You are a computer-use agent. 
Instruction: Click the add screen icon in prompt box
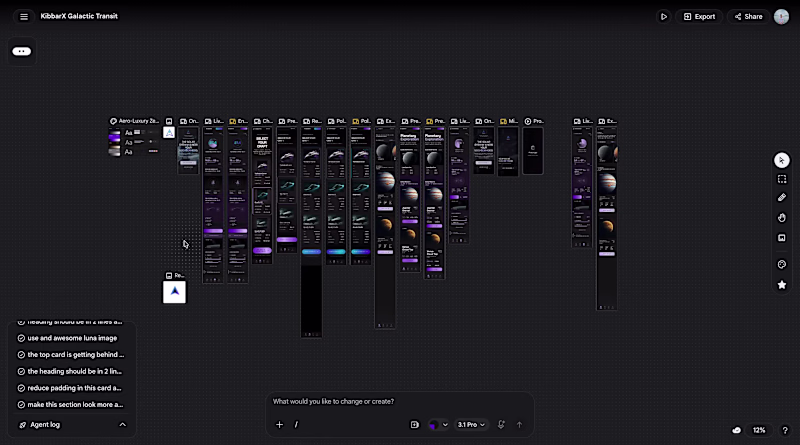[414, 425]
